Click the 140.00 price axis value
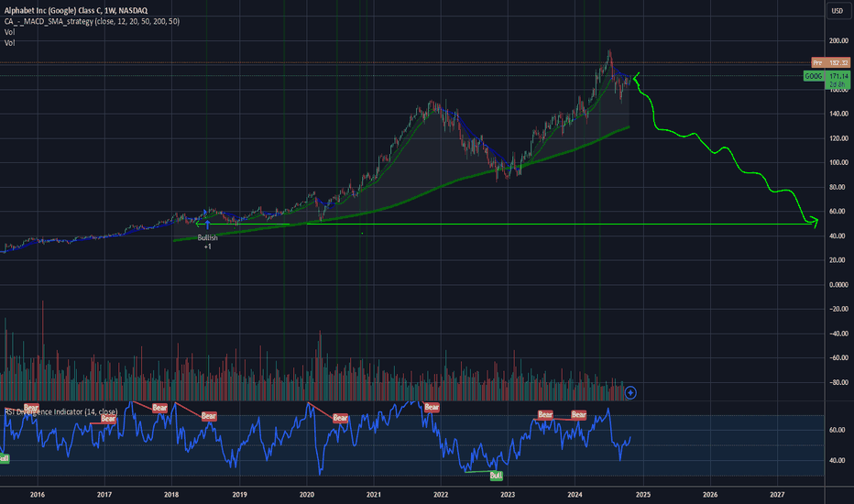 coord(838,114)
